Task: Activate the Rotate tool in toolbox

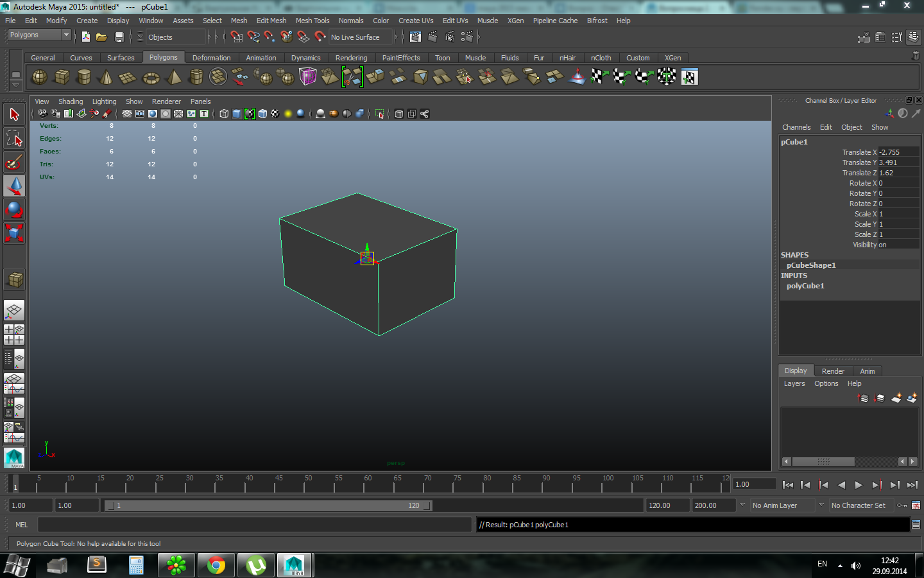Action: (x=14, y=209)
